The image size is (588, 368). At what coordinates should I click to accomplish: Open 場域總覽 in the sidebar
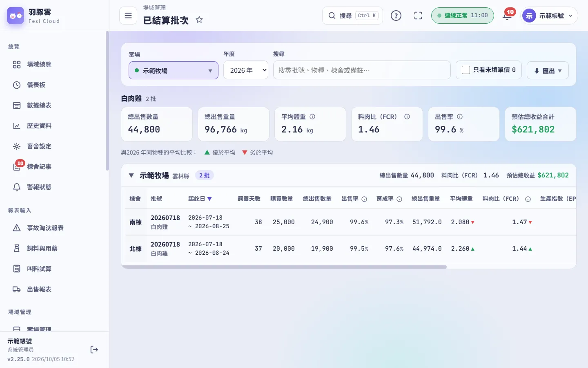click(x=54, y=65)
